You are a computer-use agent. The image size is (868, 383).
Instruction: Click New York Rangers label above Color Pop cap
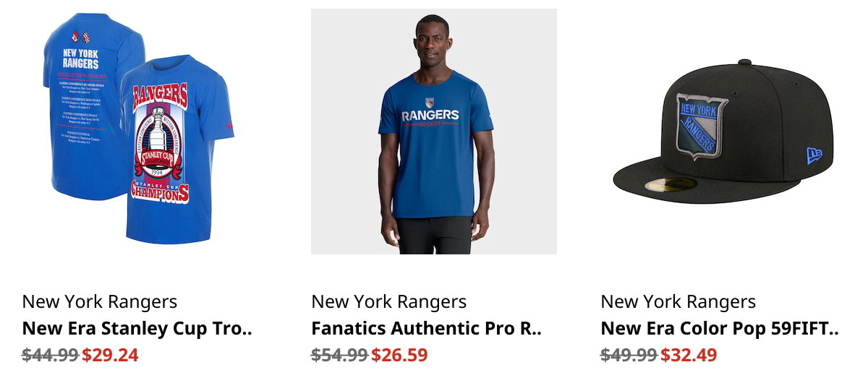coord(678,302)
